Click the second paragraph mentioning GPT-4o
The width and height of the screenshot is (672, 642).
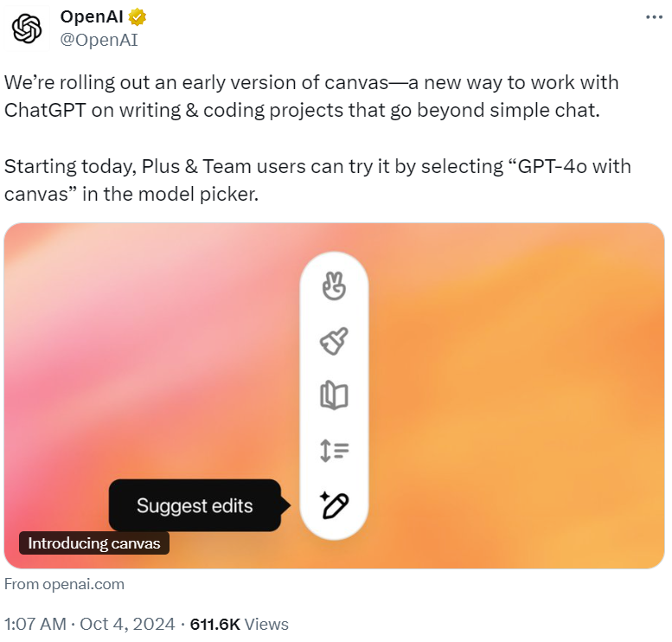[317, 180]
